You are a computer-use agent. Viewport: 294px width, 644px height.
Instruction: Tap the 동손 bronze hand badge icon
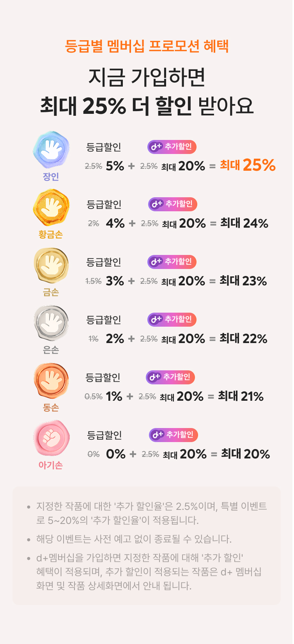[x=51, y=381]
